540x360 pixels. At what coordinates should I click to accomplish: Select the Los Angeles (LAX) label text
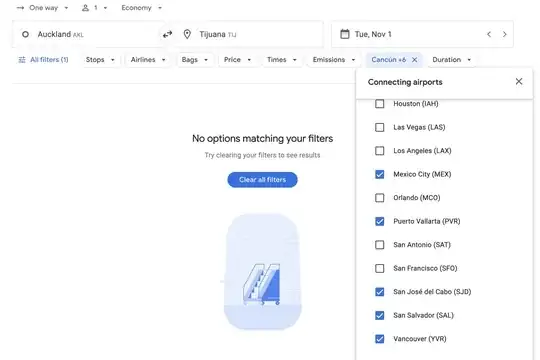(x=422, y=151)
